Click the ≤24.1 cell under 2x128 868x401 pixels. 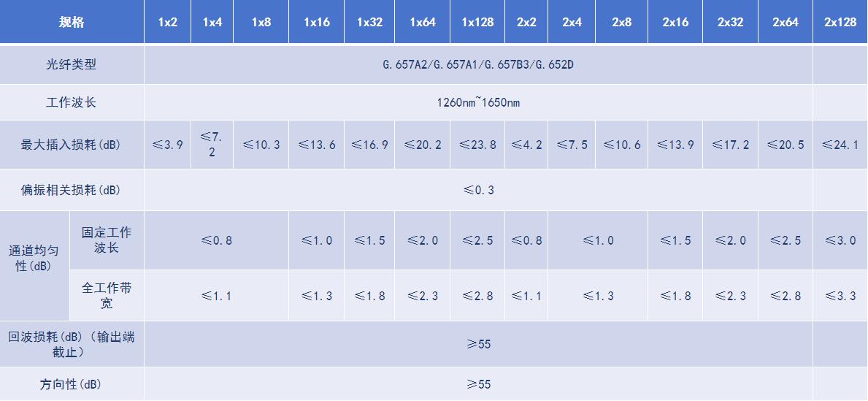click(840, 145)
